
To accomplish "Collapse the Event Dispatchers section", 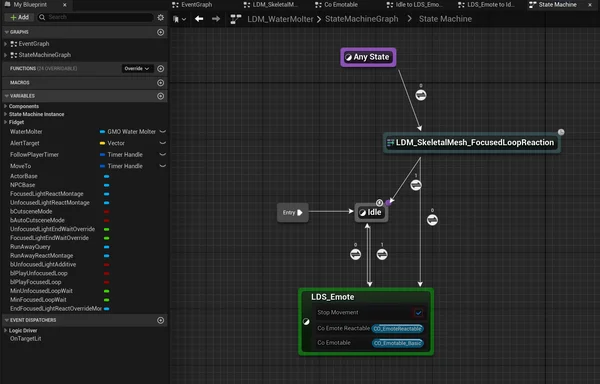I will coord(7,320).
